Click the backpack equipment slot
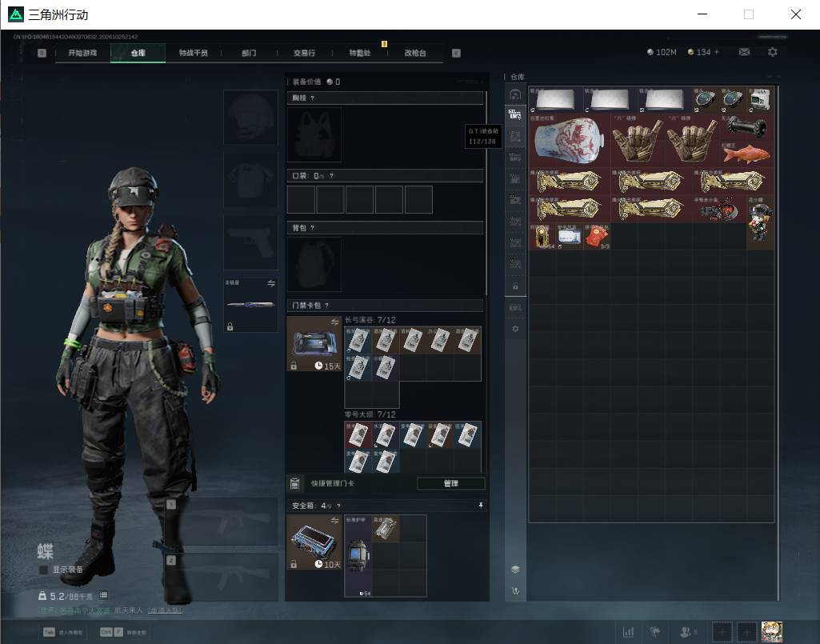This screenshot has height=644, width=820. coord(314,264)
